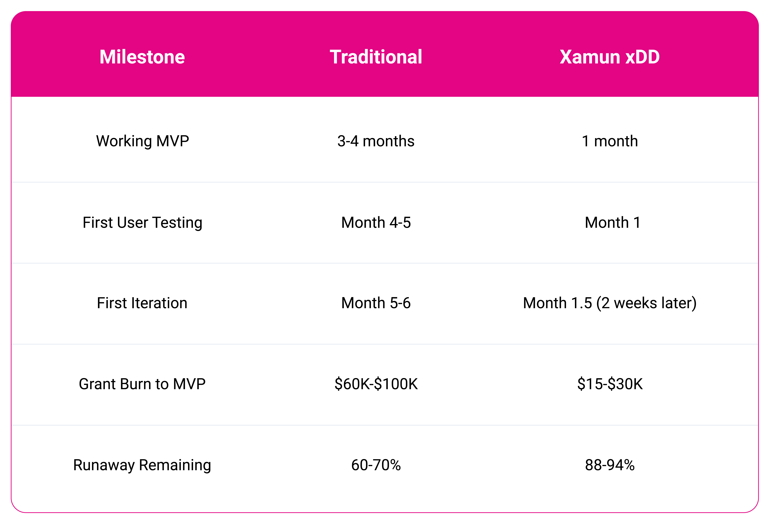Click the divider line below Working MVP row
Viewport: 770px width, 532px height.
385,182
